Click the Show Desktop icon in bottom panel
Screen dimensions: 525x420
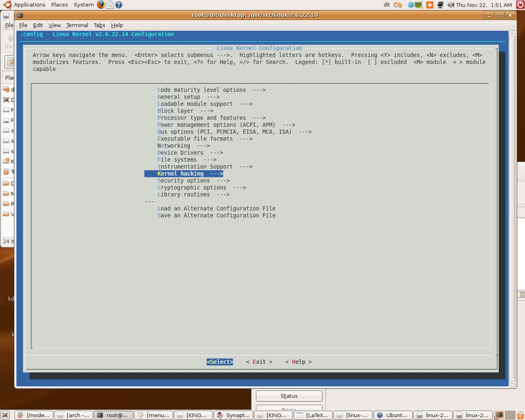[5, 415]
